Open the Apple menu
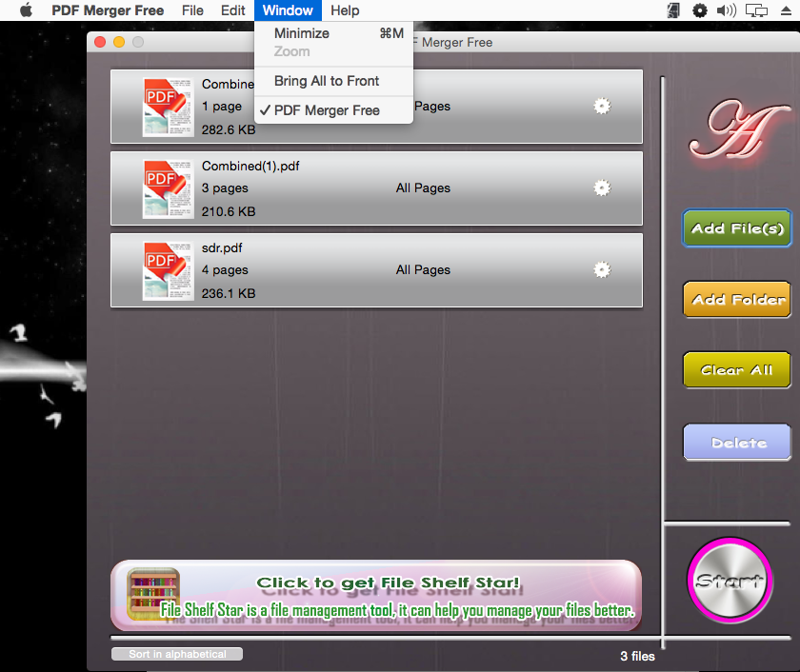Image resolution: width=800 pixels, height=672 pixels. (26, 10)
